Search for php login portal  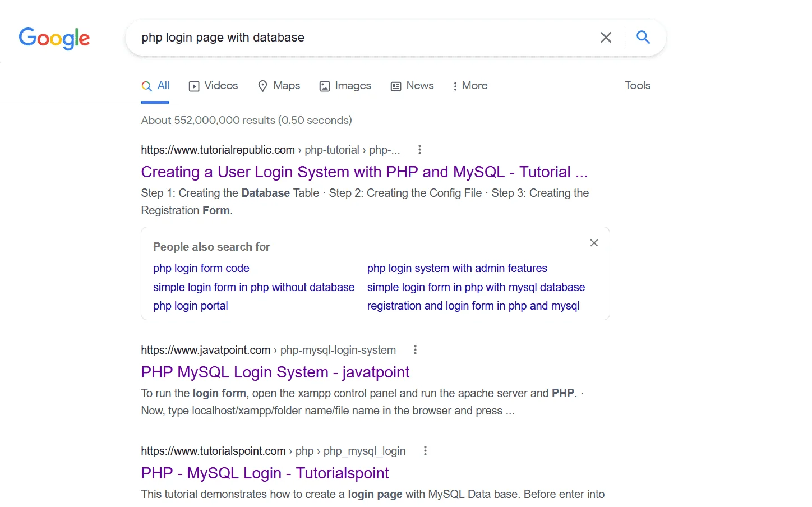pyautogui.click(x=191, y=306)
